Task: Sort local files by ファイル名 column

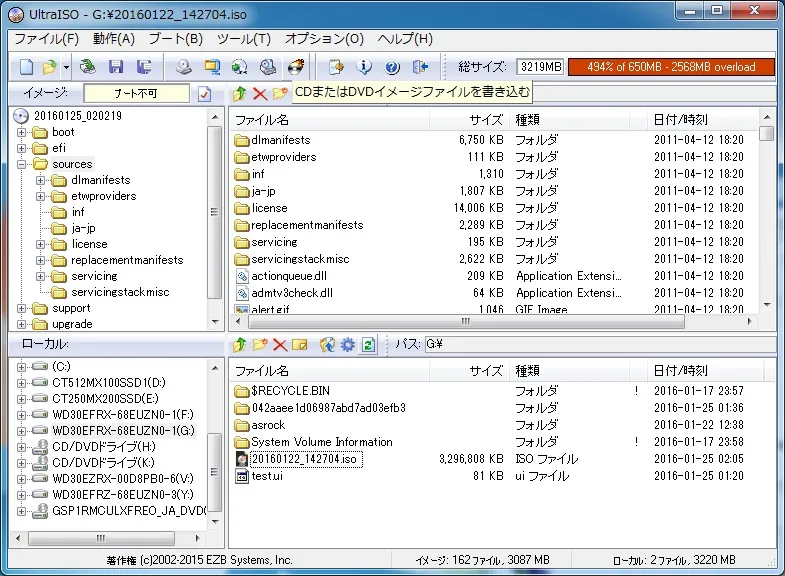Action: click(330, 371)
